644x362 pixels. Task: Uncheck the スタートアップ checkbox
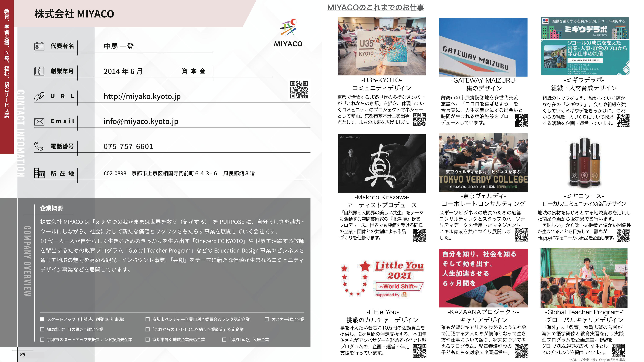pyautogui.click(x=42, y=319)
